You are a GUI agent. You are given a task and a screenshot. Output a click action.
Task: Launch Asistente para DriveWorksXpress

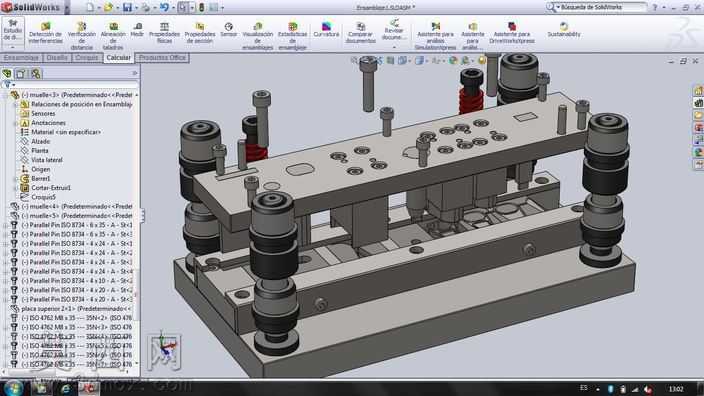point(512,32)
